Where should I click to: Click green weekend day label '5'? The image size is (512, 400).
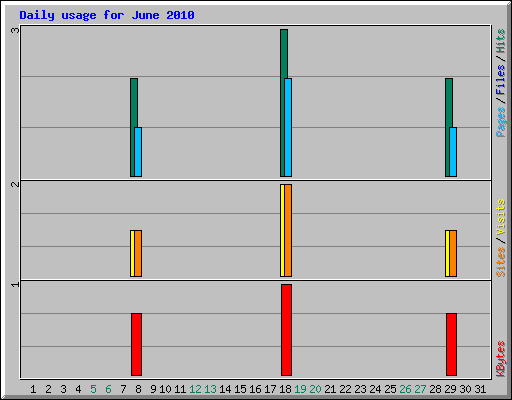pyautogui.click(x=93, y=389)
